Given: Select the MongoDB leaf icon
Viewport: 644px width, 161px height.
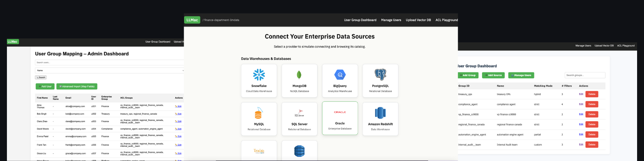Looking at the screenshot, I should coord(299,75).
